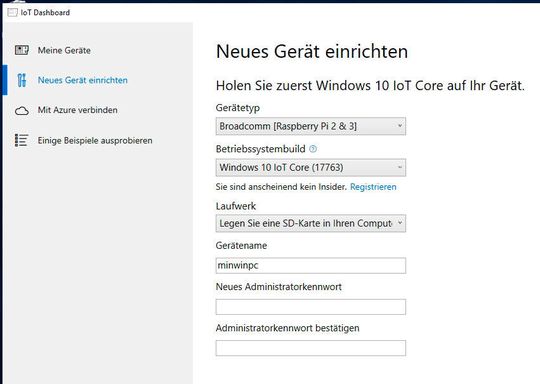Viewport: 540px width, 384px height.
Task: Select Neues Gerät einrichten menu item
Action: coord(83,80)
